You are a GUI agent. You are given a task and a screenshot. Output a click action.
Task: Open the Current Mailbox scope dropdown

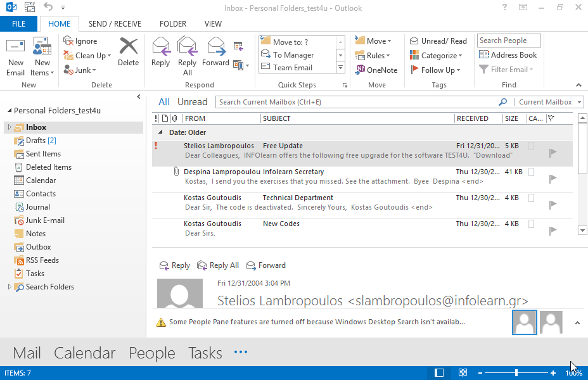point(550,102)
